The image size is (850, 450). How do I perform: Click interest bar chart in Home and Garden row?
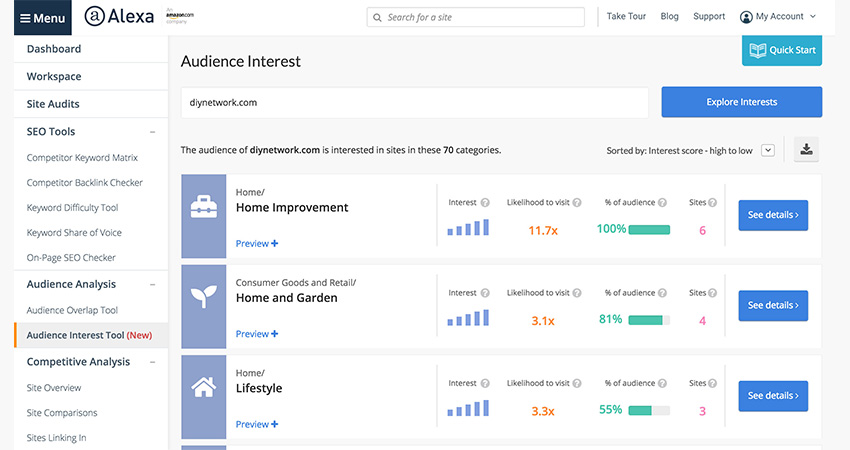point(468,318)
